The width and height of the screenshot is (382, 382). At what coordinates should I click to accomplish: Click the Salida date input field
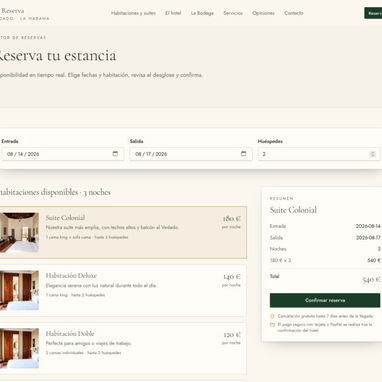[x=191, y=154]
